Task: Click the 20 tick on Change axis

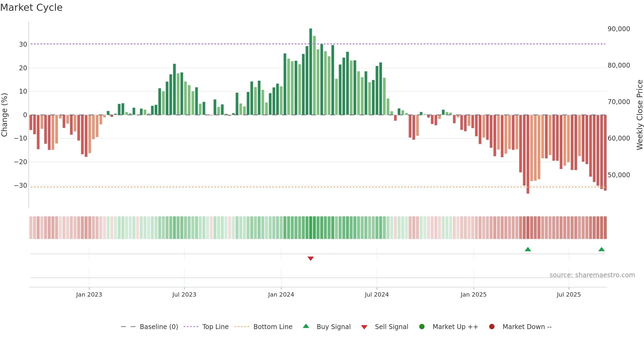Action: coord(23,68)
